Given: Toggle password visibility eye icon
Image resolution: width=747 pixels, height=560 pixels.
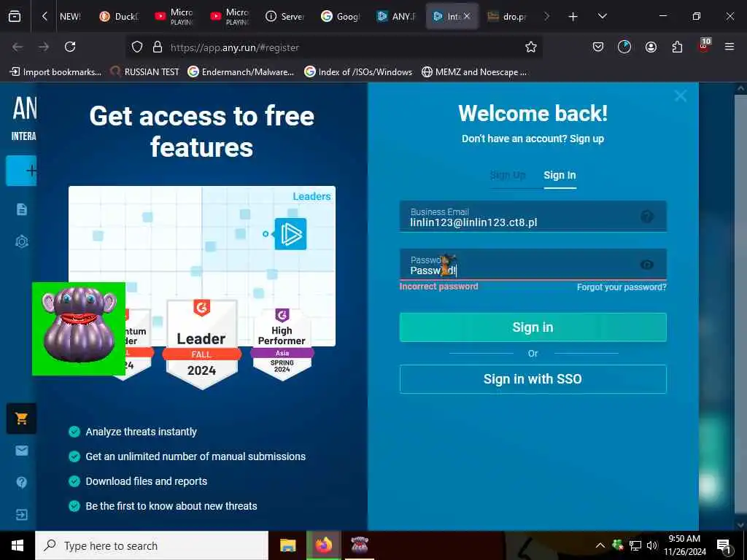Looking at the screenshot, I should 647,265.
